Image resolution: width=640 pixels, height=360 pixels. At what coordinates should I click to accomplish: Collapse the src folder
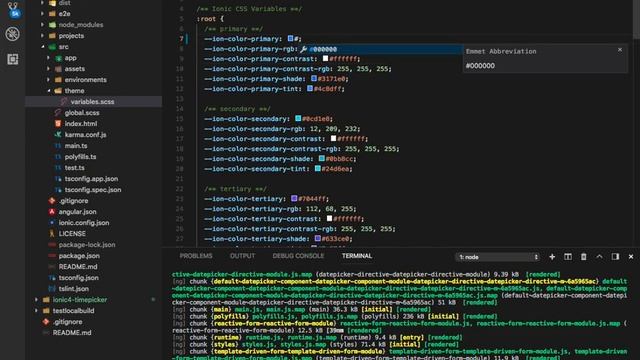42,47
